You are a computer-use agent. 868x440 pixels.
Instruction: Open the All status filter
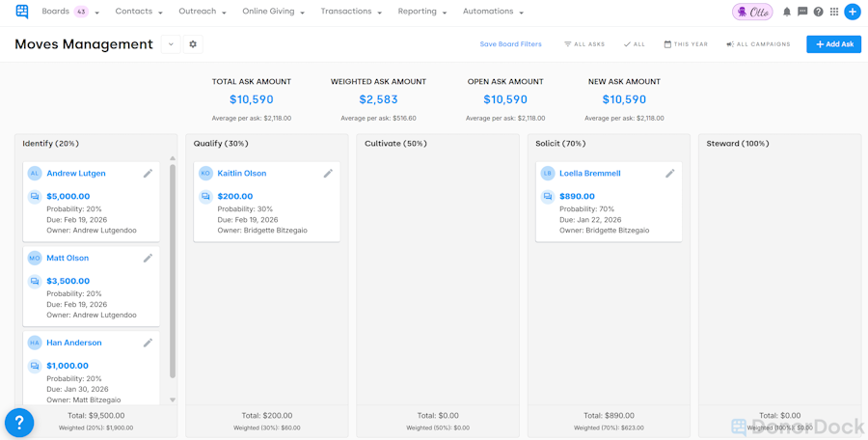coord(635,44)
